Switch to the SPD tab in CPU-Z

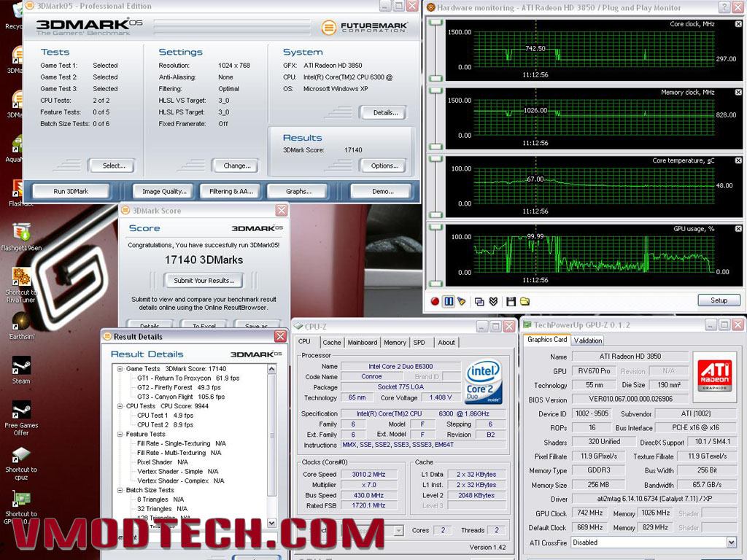pos(419,343)
